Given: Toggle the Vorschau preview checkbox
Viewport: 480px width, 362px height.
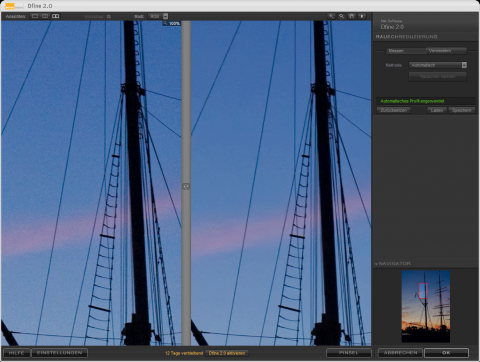Looking at the screenshot, I should pos(109,16).
